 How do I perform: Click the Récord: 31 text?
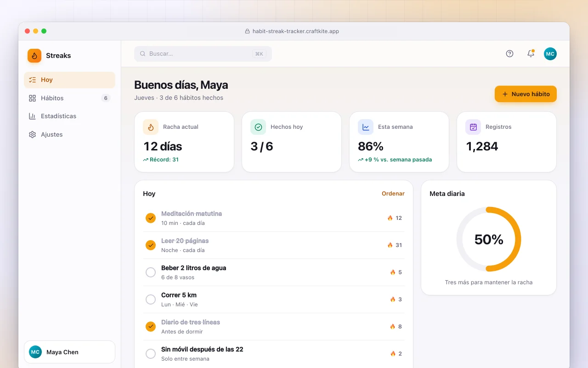tap(164, 160)
